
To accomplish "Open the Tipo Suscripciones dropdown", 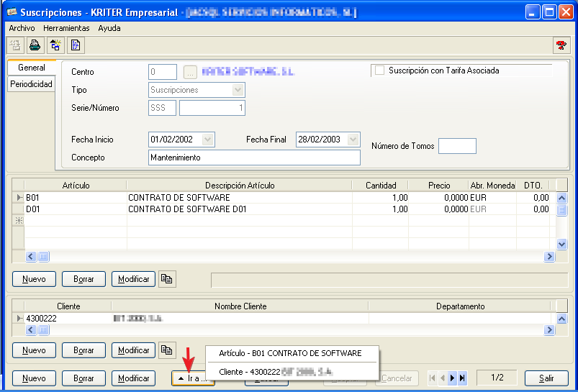I will tap(238, 90).
